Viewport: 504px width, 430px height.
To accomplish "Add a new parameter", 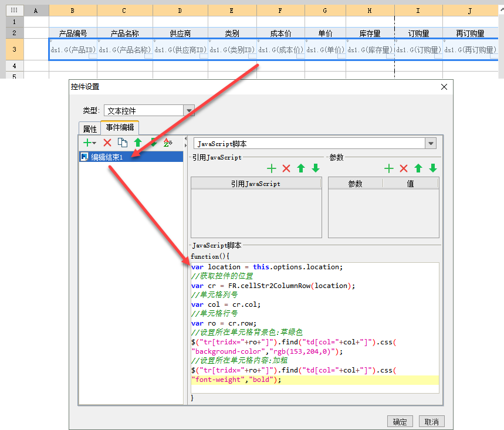I will (389, 168).
